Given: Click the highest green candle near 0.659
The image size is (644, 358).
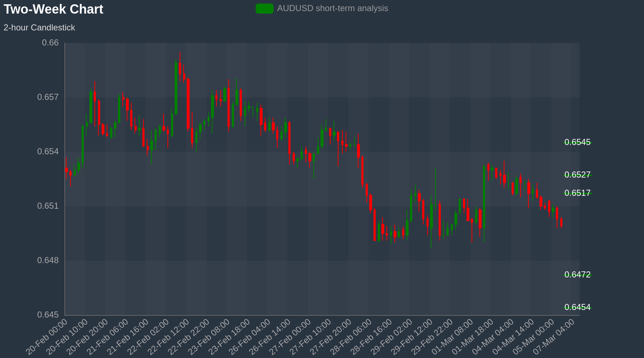Looking at the screenshot, I should coord(176,88).
